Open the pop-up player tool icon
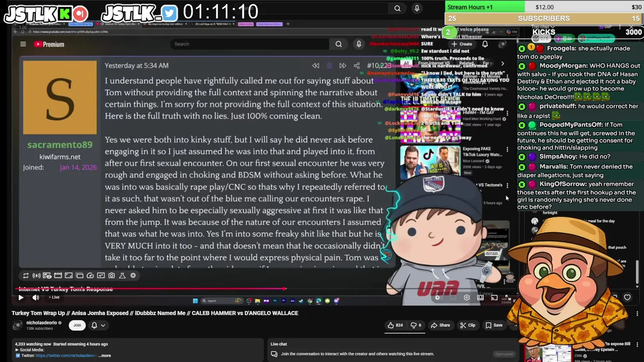Viewport: 644px width, 362px height. click(79, 276)
